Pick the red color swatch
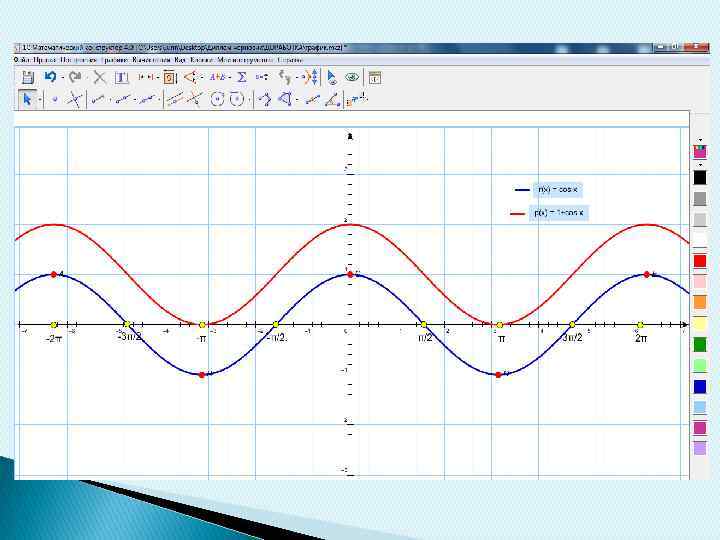Image resolution: width=720 pixels, height=540 pixels. [x=700, y=261]
